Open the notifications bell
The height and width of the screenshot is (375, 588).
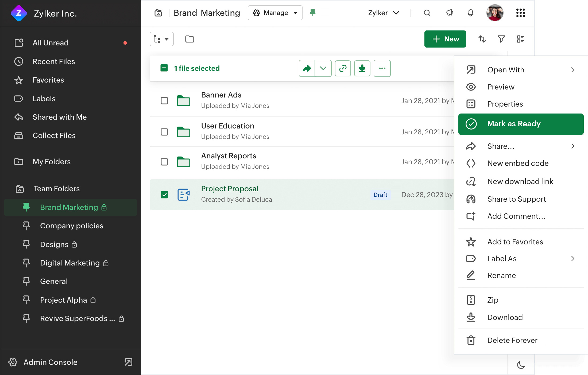tap(470, 13)
